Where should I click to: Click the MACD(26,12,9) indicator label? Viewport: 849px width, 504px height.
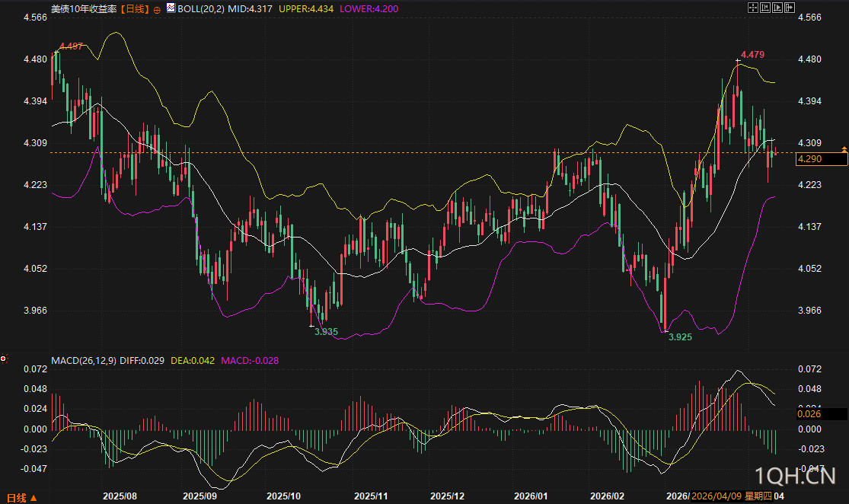click(x=84, y=359)
